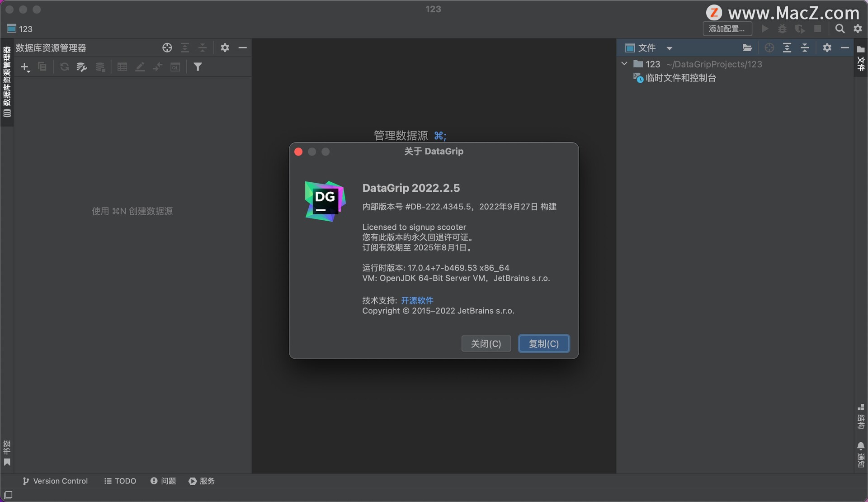Viewport: 868px width, 502px height.
Task: Open Files panel settings gear
Action: [827, 47]
